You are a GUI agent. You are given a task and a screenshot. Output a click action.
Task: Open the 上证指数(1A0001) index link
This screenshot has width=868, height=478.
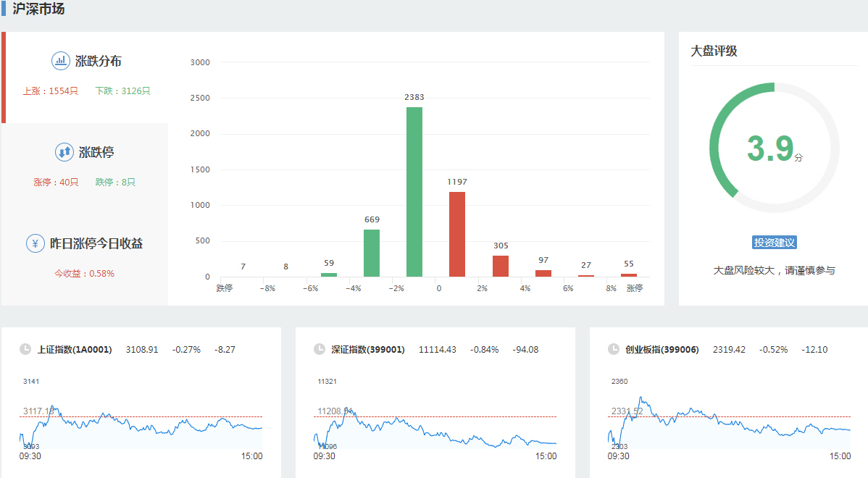(75, 350)
